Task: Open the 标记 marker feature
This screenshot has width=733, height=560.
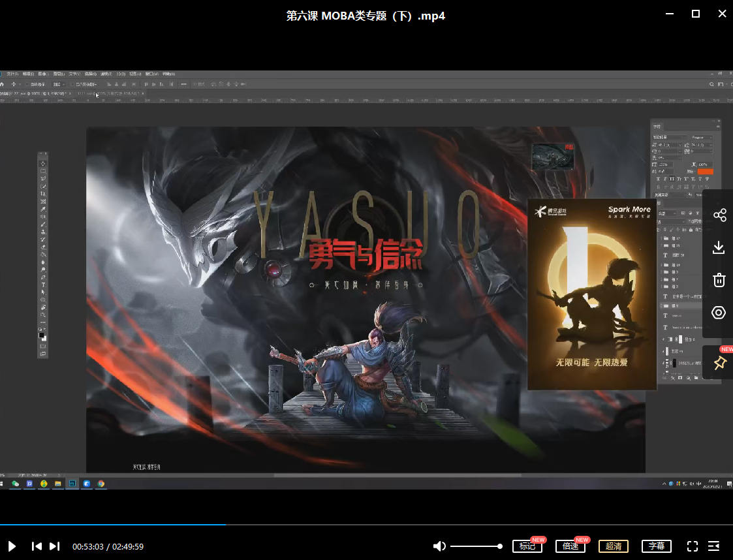Action: (x=527, y=546)
